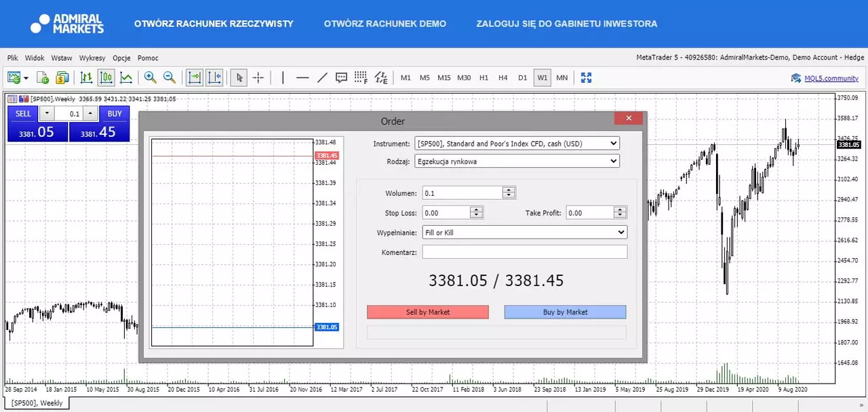Image resolution: width=868 pixels, height=412 pixels.
Task: Add a text label object
Action: click(342, 78)
